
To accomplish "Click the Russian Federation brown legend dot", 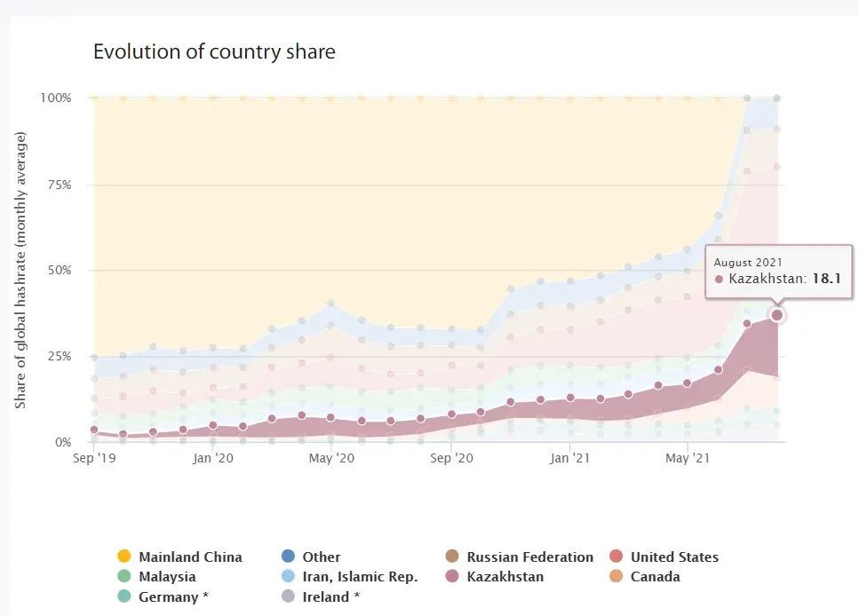I will (x=452, y=557).
